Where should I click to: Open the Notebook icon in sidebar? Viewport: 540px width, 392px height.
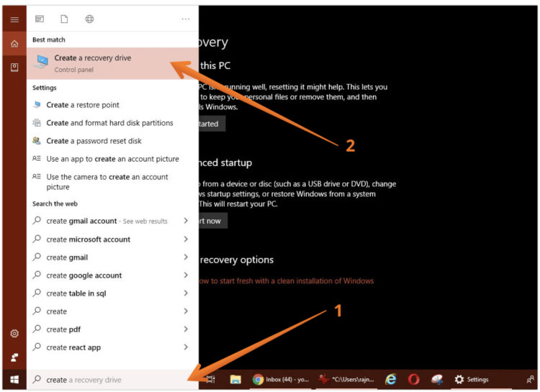[14, 67]
